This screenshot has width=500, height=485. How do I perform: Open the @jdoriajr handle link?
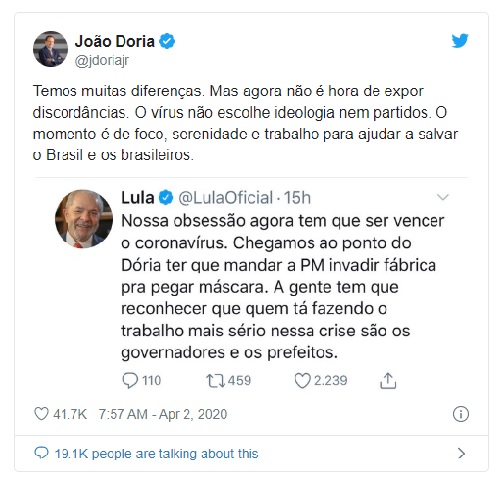click(102, 61)
